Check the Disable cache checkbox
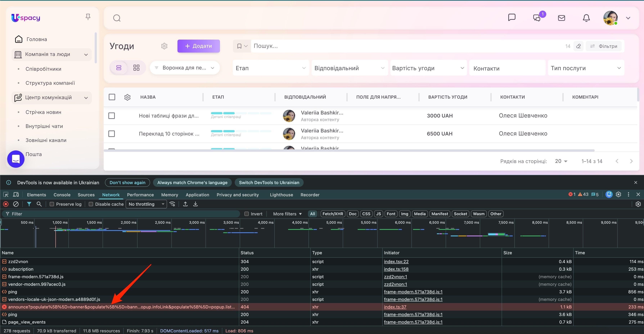Viewport: 644px width, 334px height. coord(91,204)
